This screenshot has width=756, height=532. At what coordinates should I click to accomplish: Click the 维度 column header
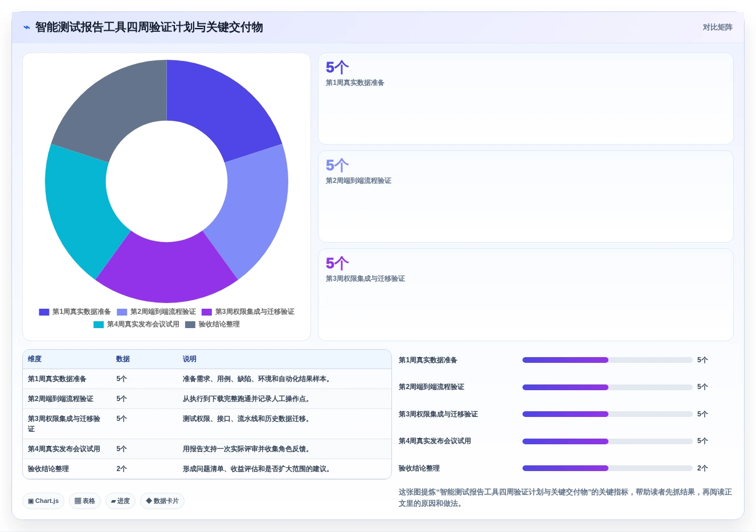tap(35, 359)
